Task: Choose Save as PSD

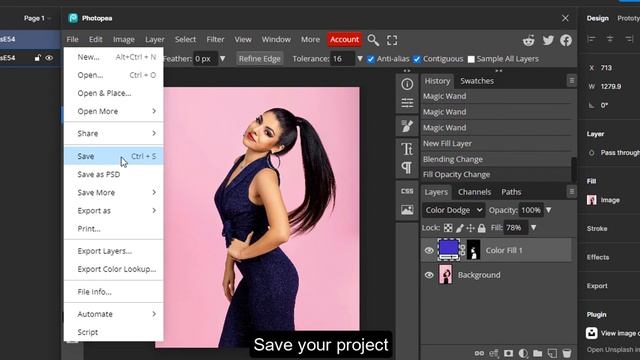Action: (x=114, y=174)
